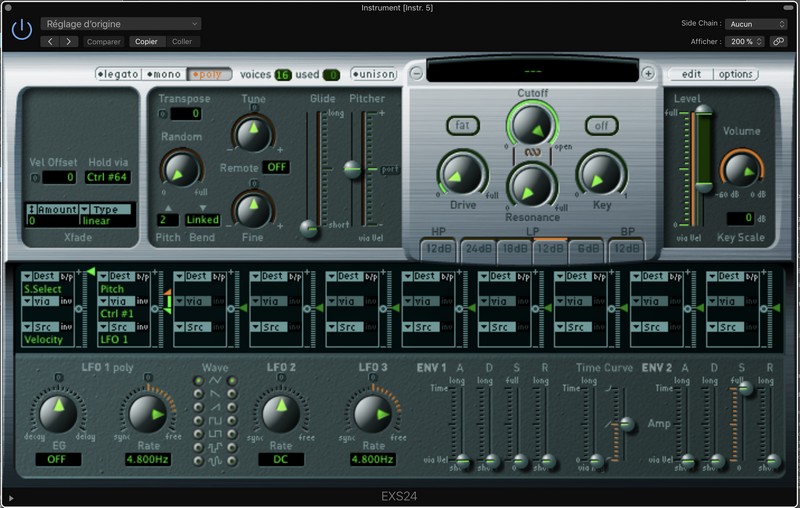Click the plus button beside instrument display
Screen dimensions: 800x508
click(x=648, y=73)
